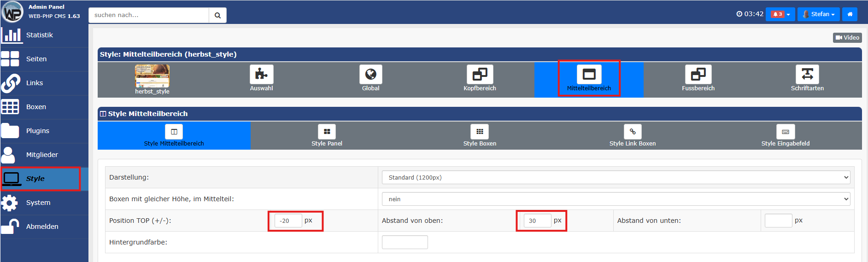Screen dimensions: 868x262
Task: Expand the Darstellung dropdown
Action: point(616,177)
